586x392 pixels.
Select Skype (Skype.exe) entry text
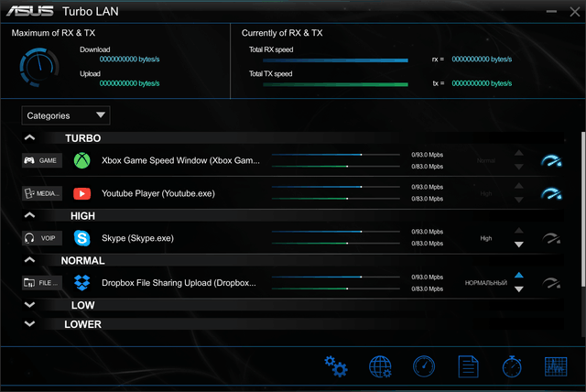tap(138, 238)
